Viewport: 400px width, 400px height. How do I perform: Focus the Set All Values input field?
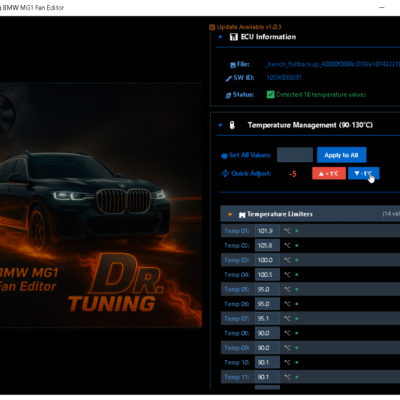click(295, 155)
